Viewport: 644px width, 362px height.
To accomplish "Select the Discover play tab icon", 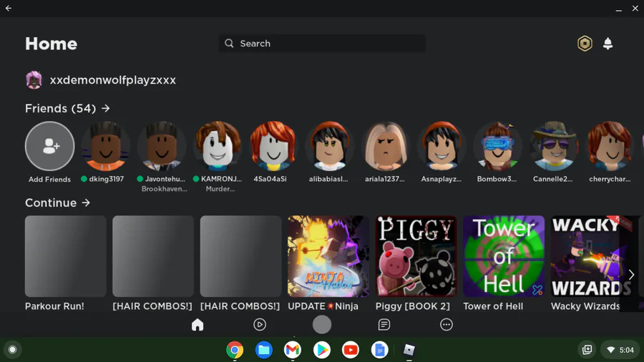I will click(260, 325).
